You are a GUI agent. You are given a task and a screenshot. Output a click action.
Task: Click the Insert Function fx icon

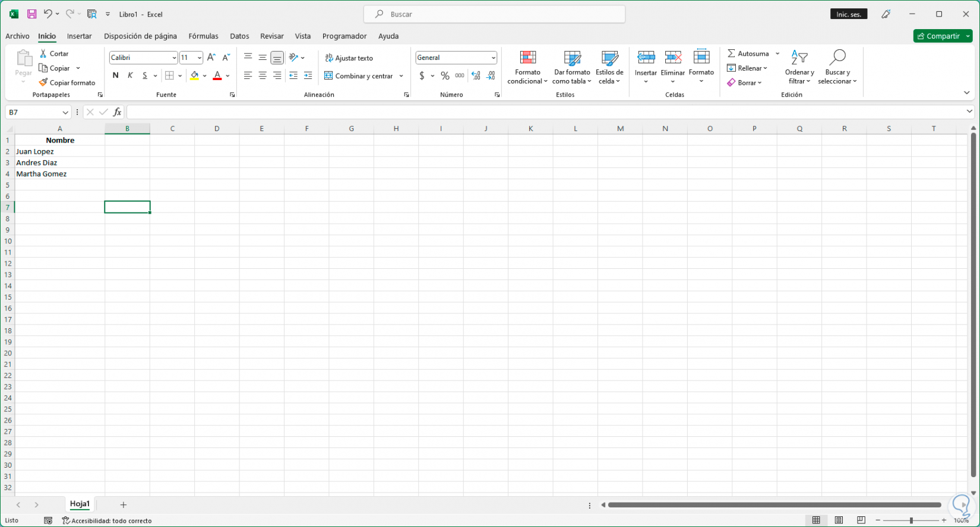pyautogui.click(x=117, y=112)
